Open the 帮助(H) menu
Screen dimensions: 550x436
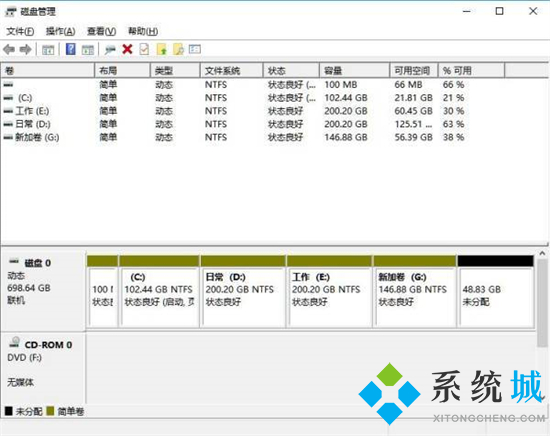(143, 31)
